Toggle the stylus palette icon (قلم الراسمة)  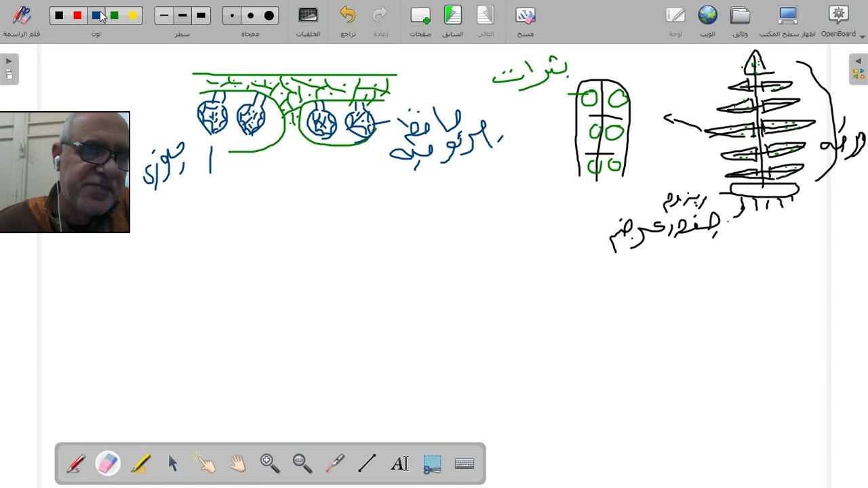click(22, 16)
